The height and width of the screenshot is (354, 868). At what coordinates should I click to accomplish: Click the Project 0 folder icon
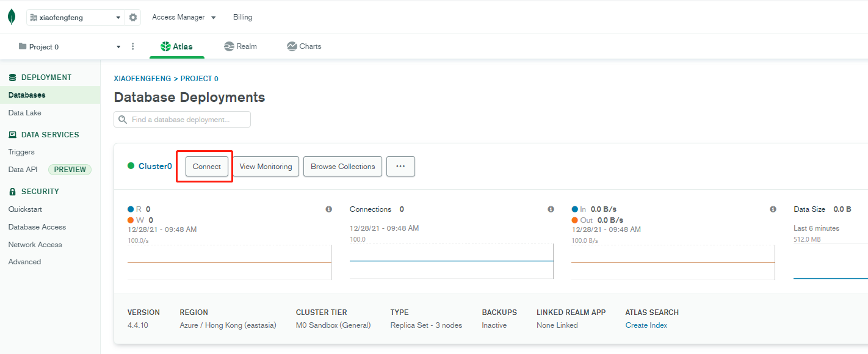23,46
